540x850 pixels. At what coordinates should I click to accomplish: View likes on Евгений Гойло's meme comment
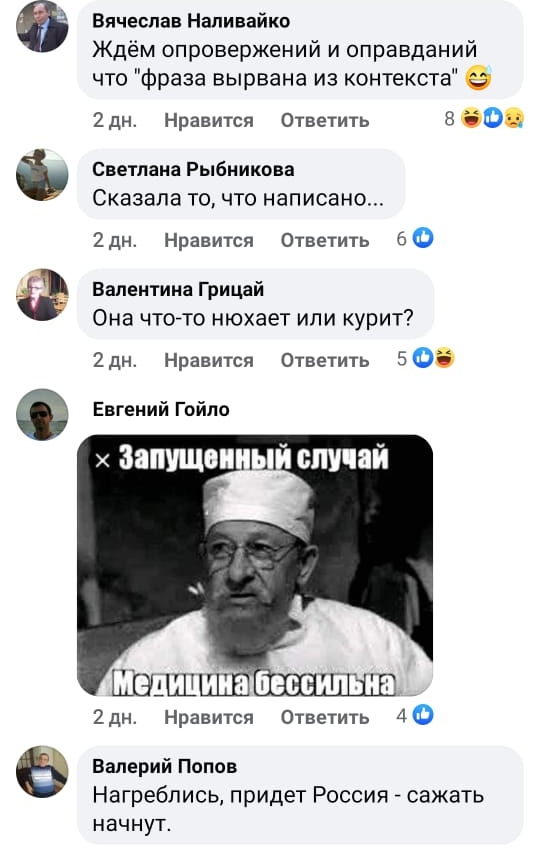[x=415, y=716]
